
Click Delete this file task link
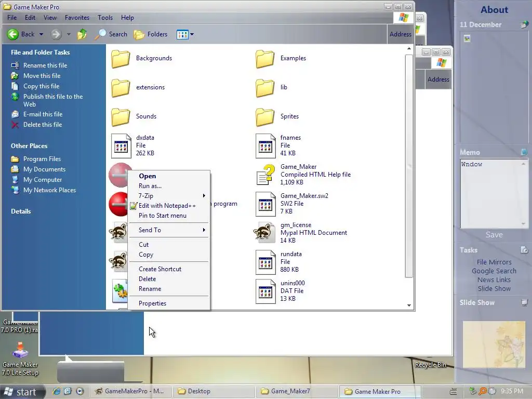(43, 125)
